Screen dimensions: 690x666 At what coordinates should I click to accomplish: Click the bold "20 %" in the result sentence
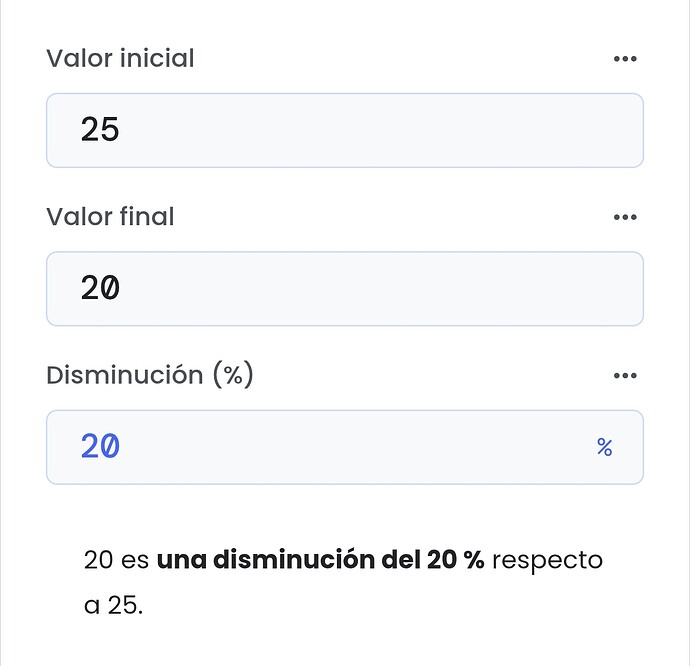[455, 560]
